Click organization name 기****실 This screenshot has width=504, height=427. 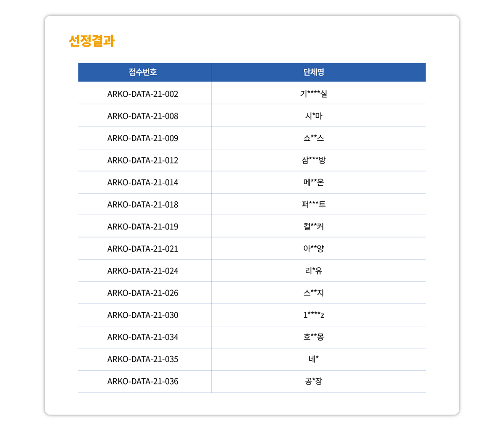(x=314, y=94)
